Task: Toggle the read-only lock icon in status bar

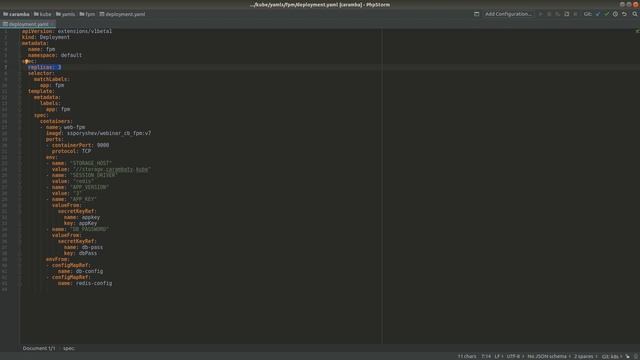Action: (x=628, y=356)
